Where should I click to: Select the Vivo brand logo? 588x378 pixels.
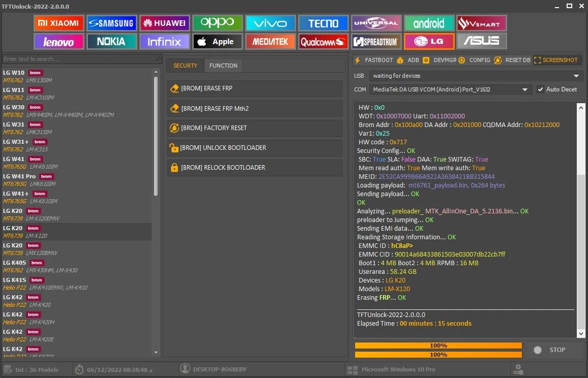pyautogui.click(x=271, y=23)
